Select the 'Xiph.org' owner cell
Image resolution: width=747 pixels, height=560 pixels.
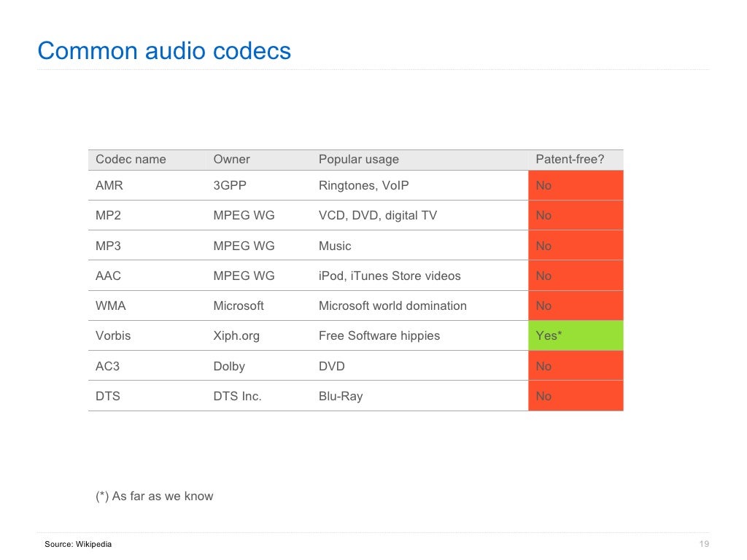[236, 336]
